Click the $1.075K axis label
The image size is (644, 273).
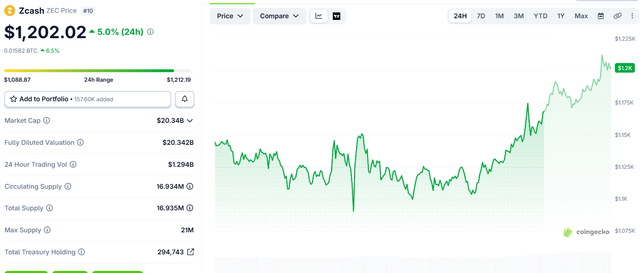click(x=625, y=231)
